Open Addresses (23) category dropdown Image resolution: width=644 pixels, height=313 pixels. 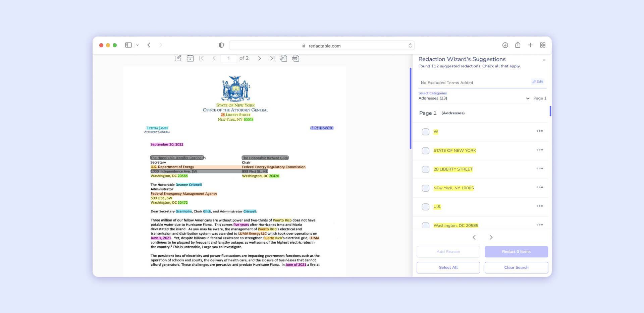(x=474, y=98)
